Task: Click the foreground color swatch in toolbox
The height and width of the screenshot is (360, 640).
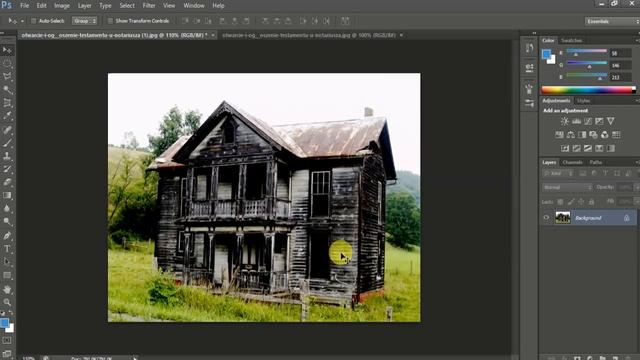Action: [x=4, y=323]
